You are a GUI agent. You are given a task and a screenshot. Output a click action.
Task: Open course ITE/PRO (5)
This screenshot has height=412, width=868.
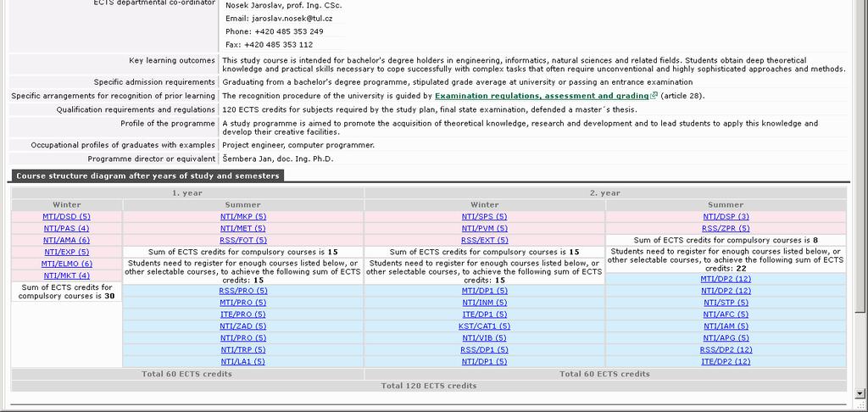(x=243, y=314)
